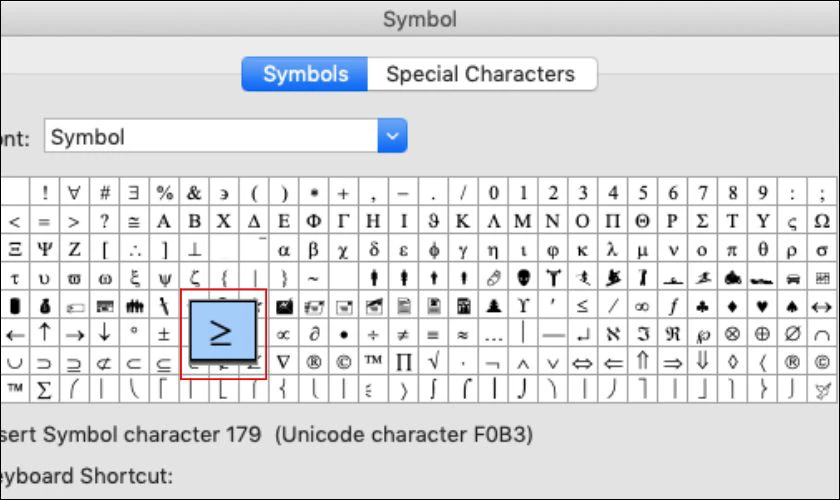Pick the square root symbol
Screen dimensions: 840x500
click(x=433, y=363)
